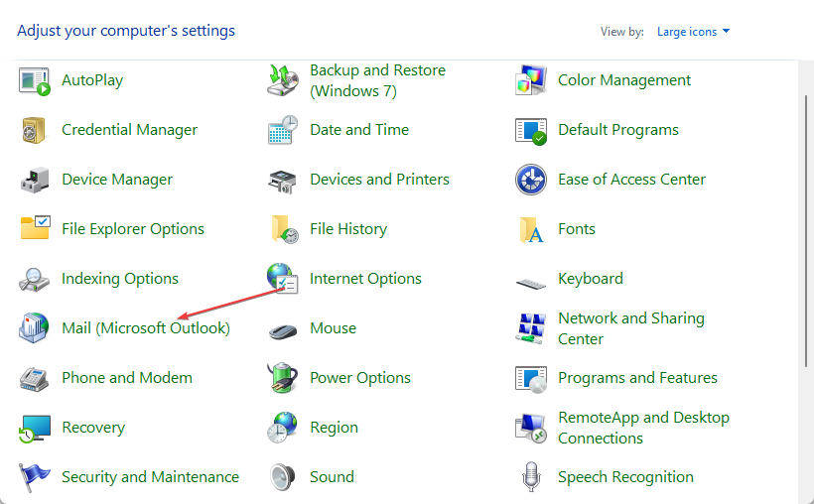Open the Ease of Access Center icon

(x=530, y=180)
